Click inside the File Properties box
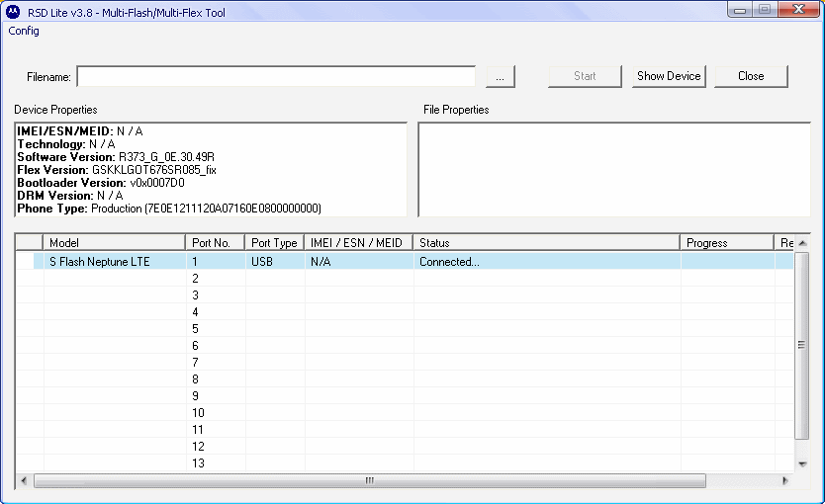 pos(614,170)
